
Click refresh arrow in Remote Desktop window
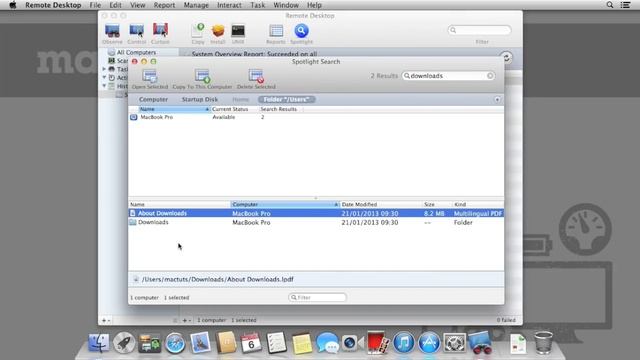pos(506,58)
